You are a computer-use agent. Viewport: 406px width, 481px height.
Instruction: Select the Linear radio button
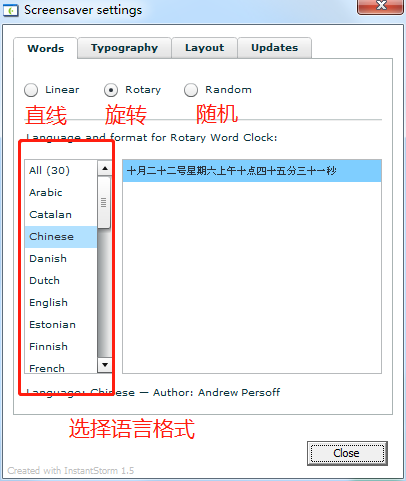[31, 90]
